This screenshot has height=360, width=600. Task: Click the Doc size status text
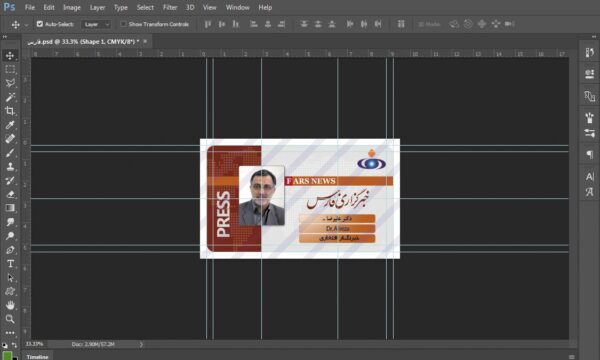(x=93, y=344)
